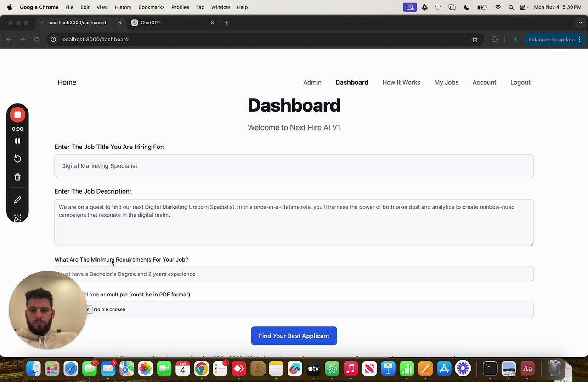This screenshot has width=588, height=382.
Task: Open the Music app in the Dock
Action: (351, 368)
